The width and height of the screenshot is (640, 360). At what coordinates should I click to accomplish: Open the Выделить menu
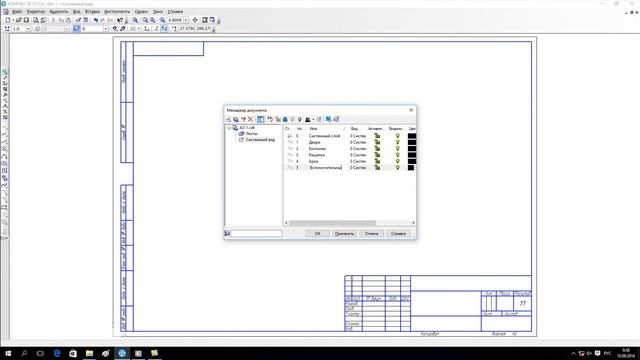[x=59, y=12]
